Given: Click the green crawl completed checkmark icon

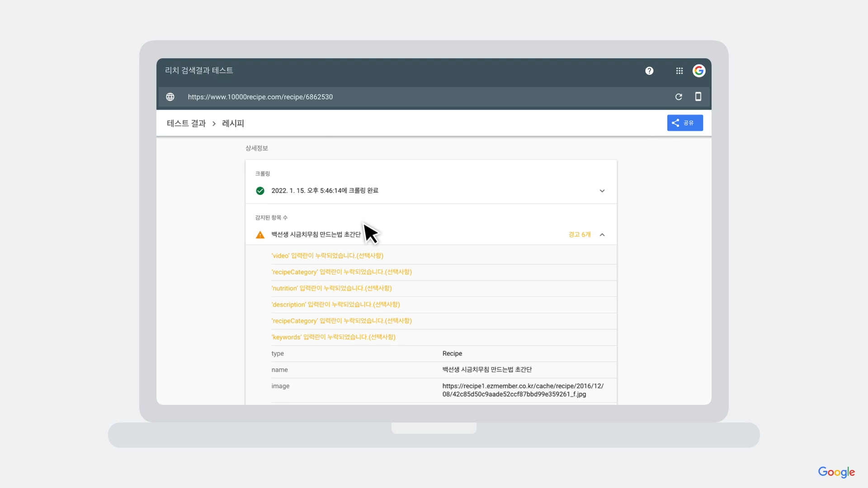Looking at the screenshot, I should point(260,191).
